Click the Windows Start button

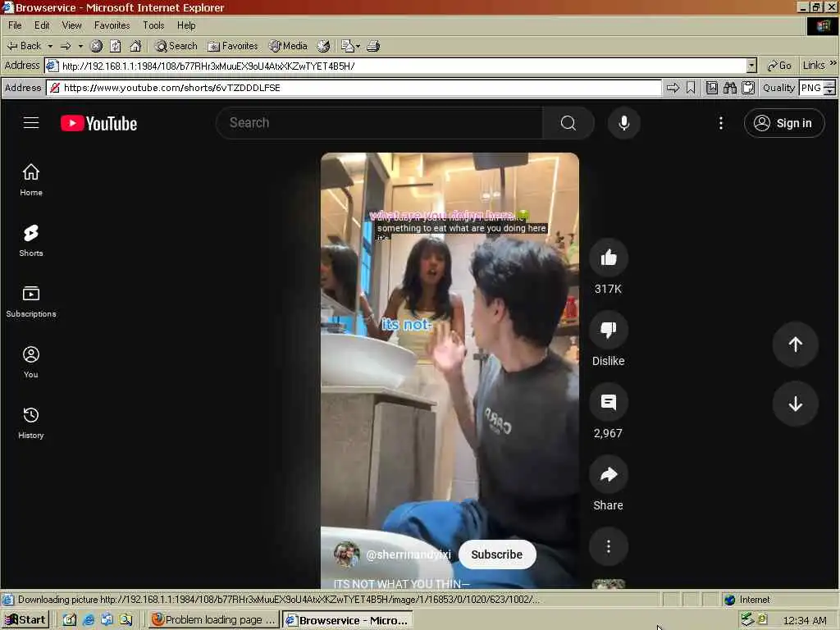[x=25, y=620]
